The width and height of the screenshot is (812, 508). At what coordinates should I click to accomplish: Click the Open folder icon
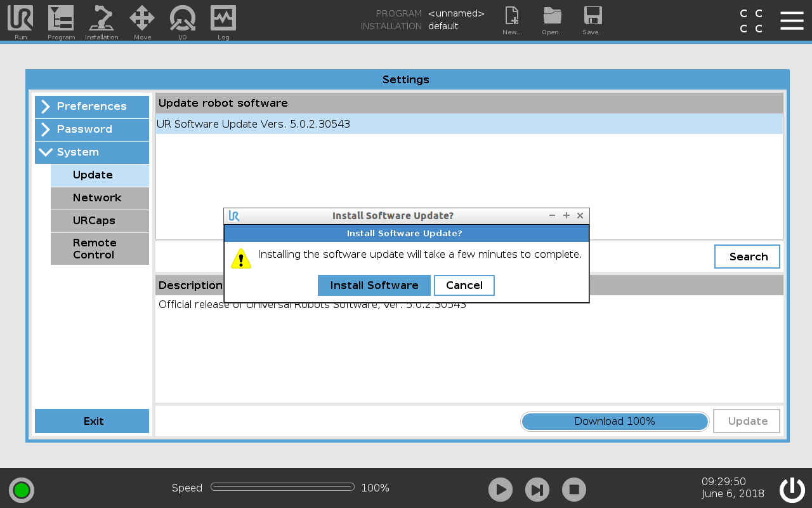553,18
